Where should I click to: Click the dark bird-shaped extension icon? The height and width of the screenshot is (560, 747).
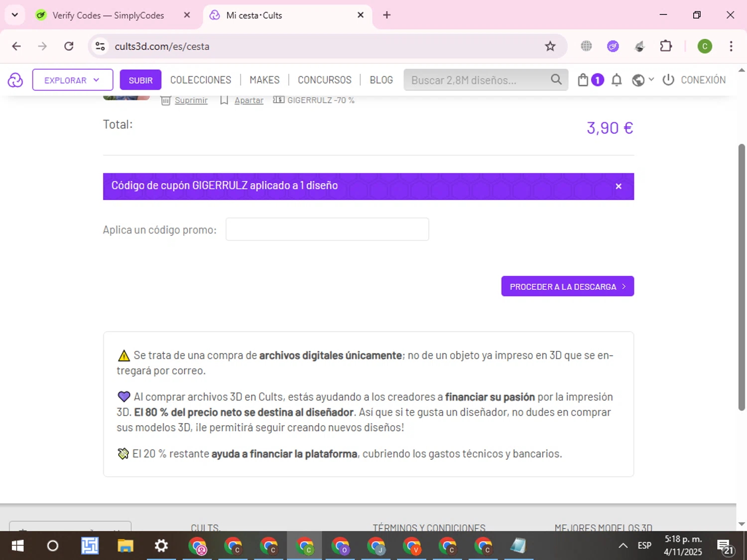pos(640,46)
